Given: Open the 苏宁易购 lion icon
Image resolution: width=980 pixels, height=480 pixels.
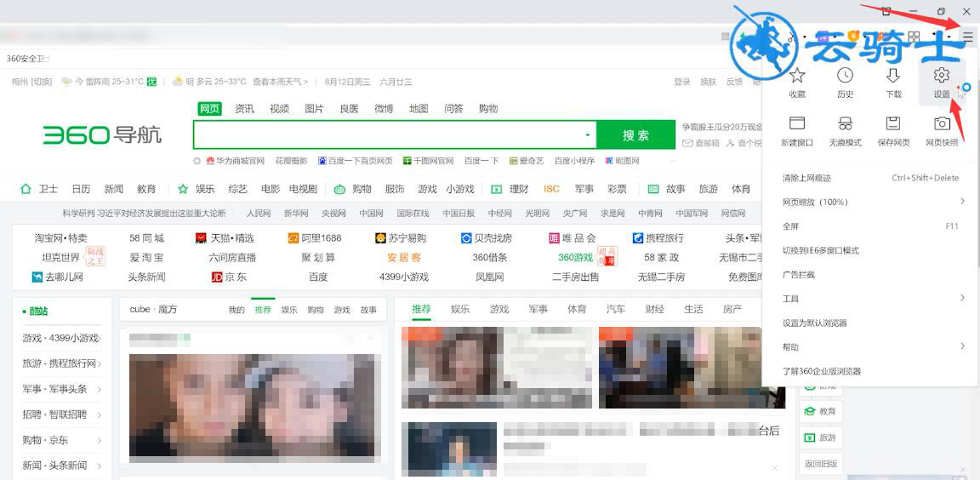Looking at the screenshot, I should coord(380,238).
